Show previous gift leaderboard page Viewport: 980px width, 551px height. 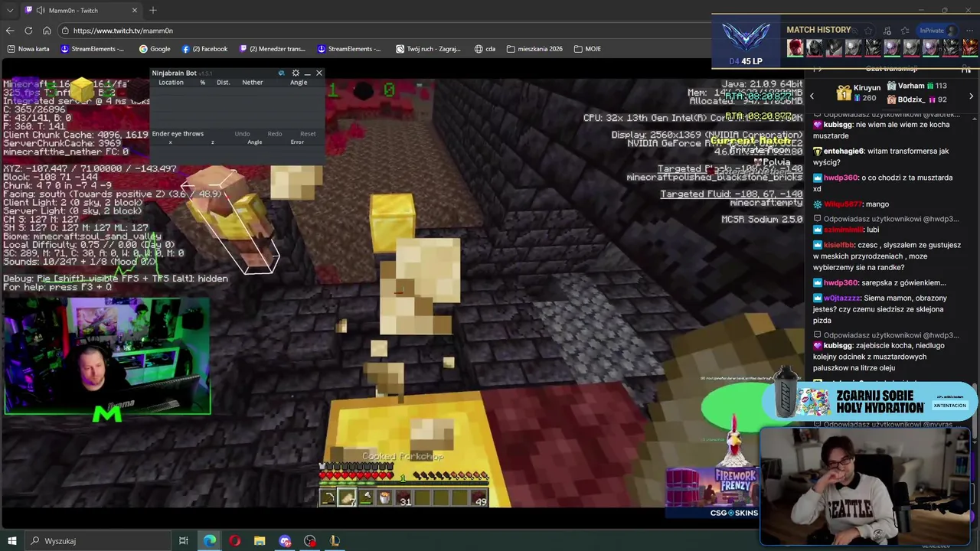[812, 96]
